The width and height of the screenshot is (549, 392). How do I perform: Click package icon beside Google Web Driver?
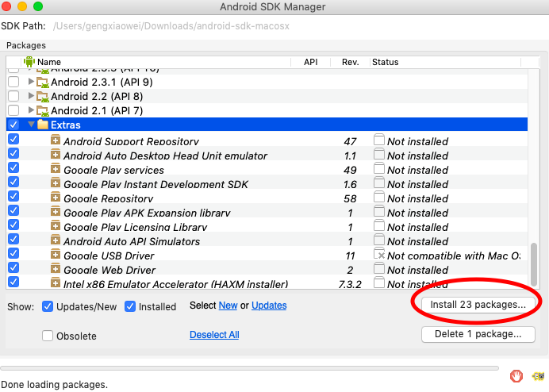coord(56,268)
